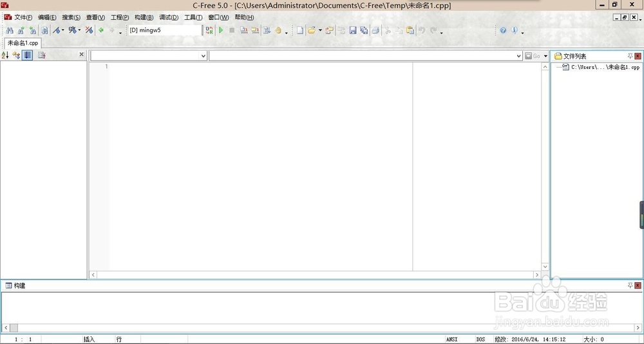Open the 搜索(S) menu
The image size is (644, 344).
click(x=71, y=17)
